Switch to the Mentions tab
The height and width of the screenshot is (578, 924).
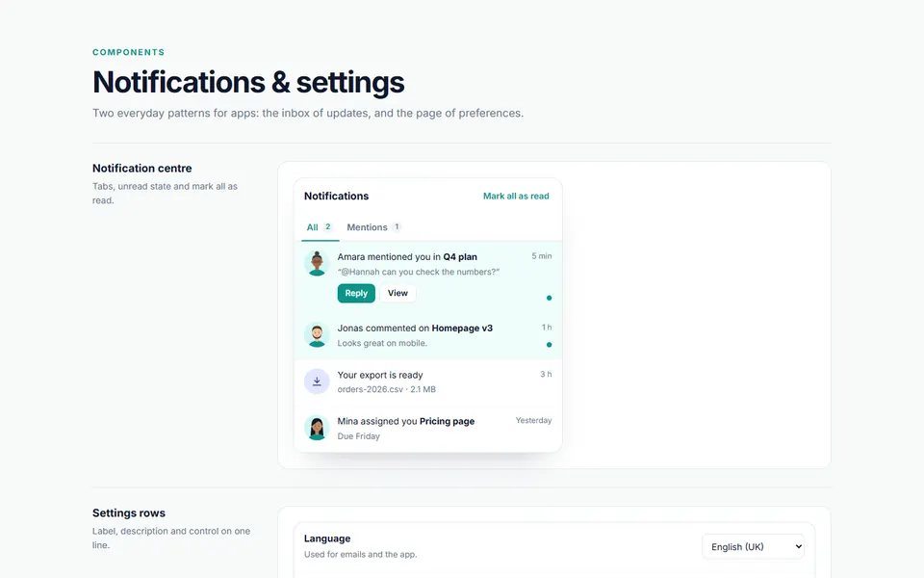(x=374, y=227)
